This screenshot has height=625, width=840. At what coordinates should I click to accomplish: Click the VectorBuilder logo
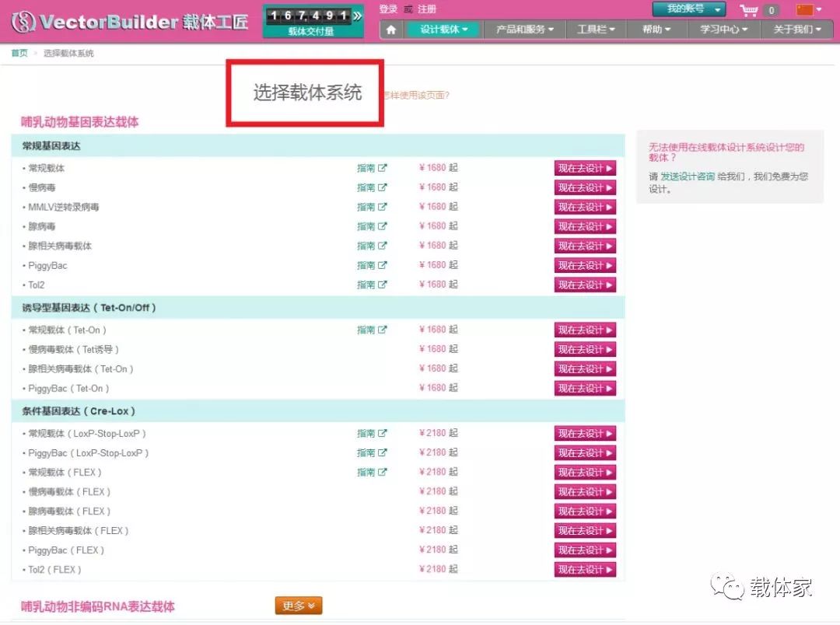130,22
